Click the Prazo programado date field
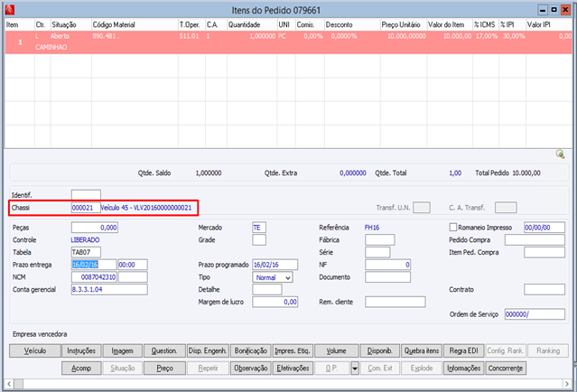Screen dimensions: 577x392 click(x=275, y=265)
